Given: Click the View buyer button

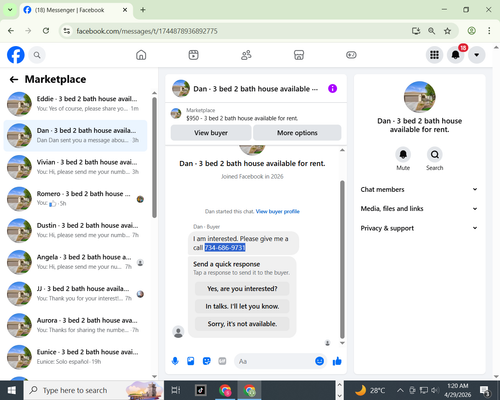Looking at the screenshot, I should point(211,133).
